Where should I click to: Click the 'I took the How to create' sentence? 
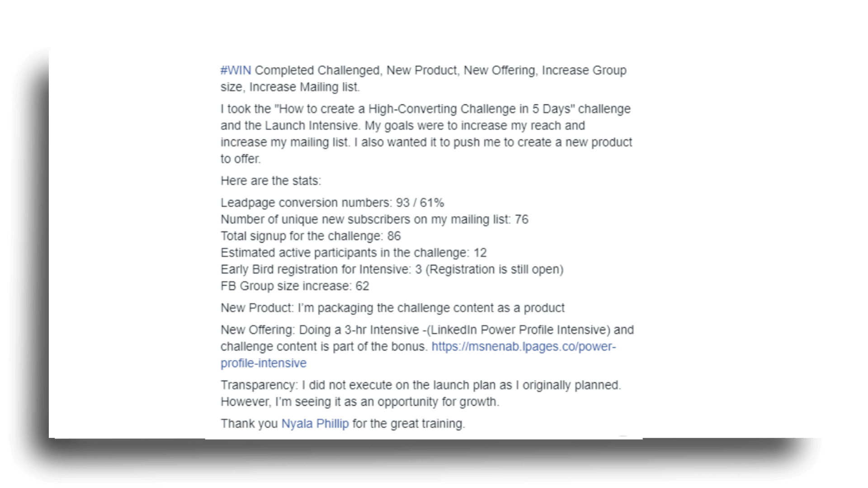425,109
